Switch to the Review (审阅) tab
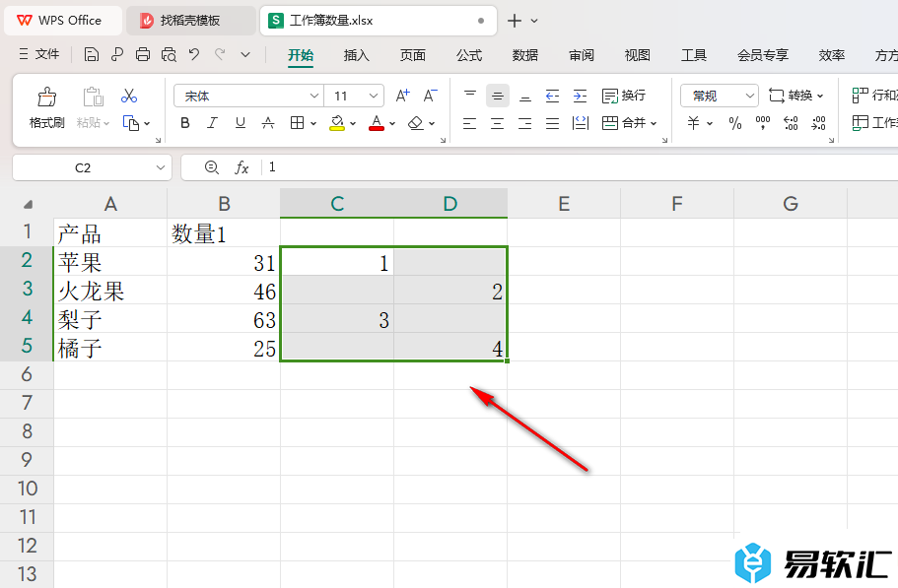Screen dimensions: 898x588 tap(582, 55)
